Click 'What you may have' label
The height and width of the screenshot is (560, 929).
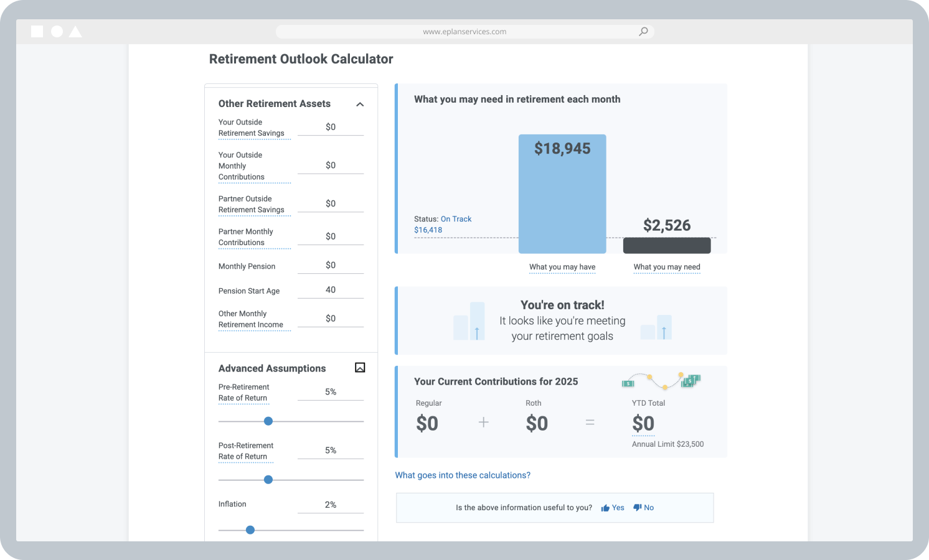coord(562,267)
